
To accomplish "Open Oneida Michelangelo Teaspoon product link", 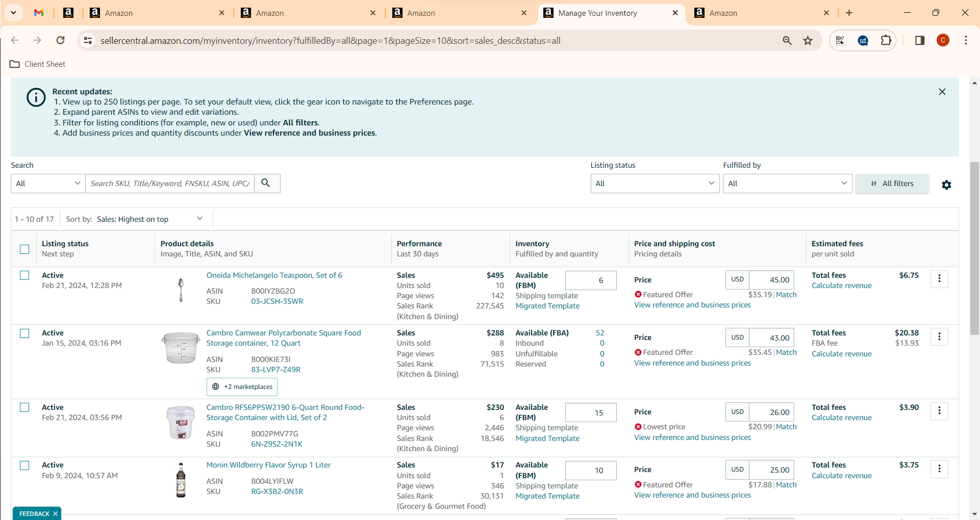I will coord(274,275).
